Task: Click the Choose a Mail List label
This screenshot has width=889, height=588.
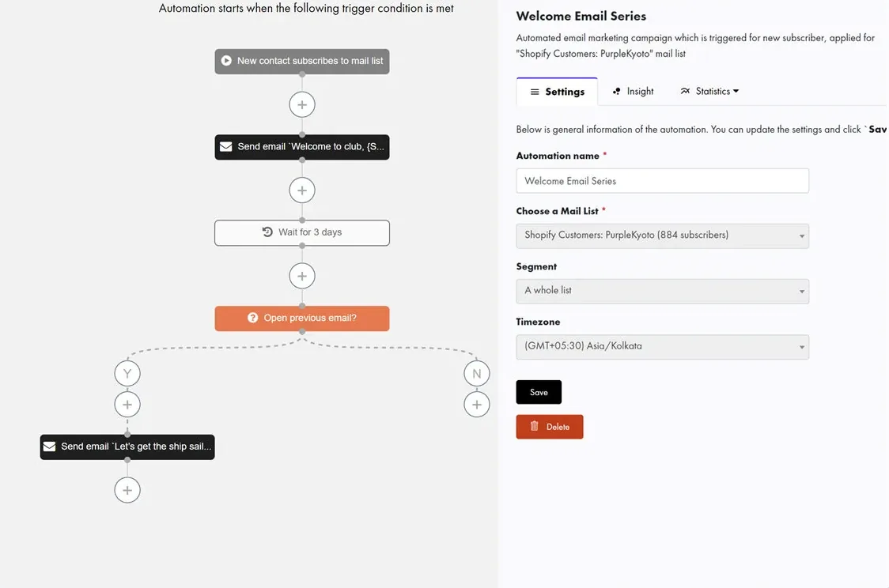Action: [557, 211]
